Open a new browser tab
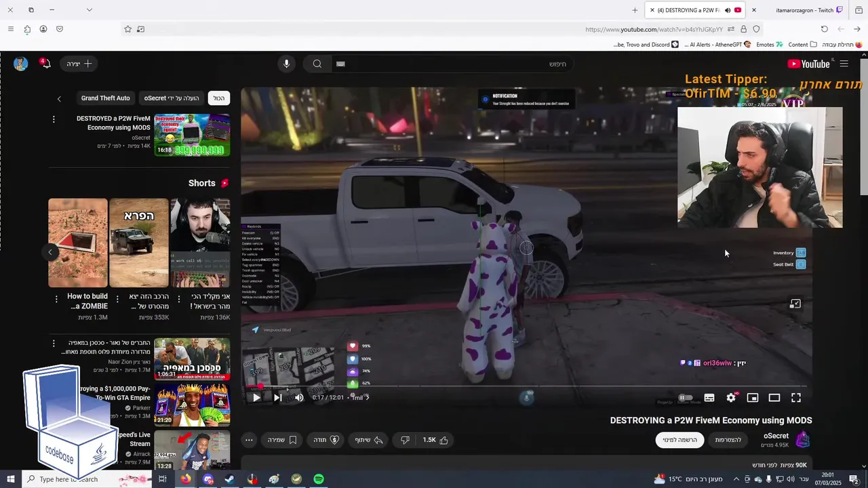Viewport: 868px width, 488px height. [x=635, y=10]
